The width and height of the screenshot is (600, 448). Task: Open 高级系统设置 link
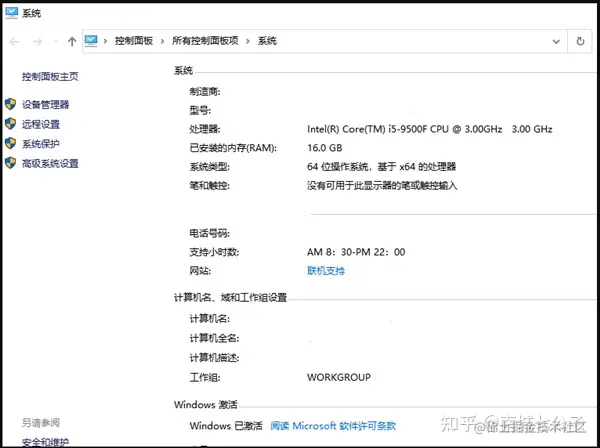tap(50, 164)
